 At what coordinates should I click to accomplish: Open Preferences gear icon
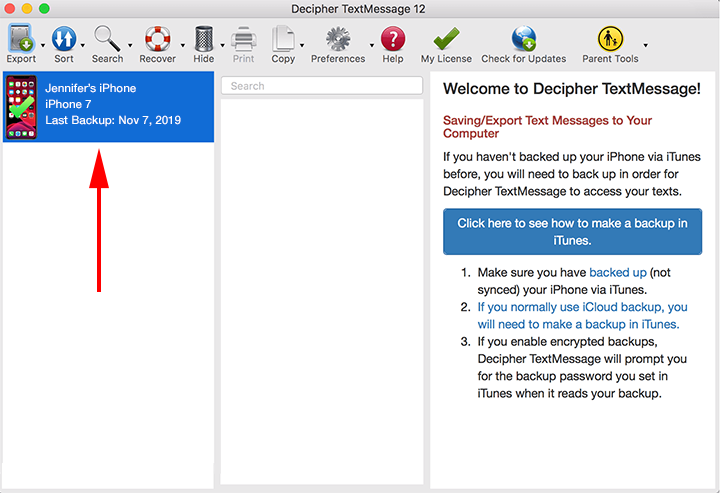(338, 39)
